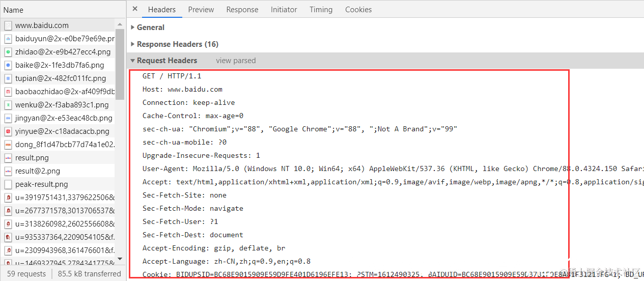This screenshot has width=644, height=281.
Task: Close the request details panel
Action: [x=135, y=9]
